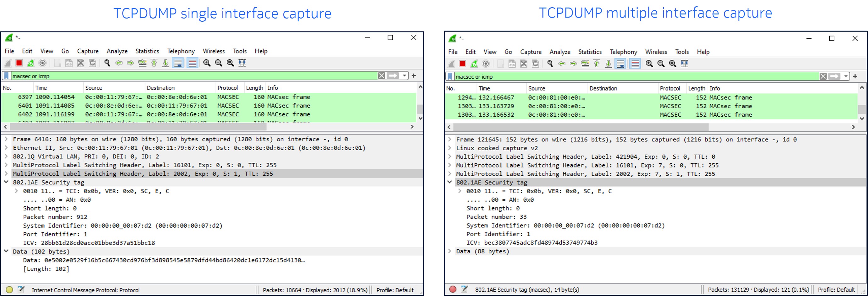Viewport: 868px width, 296px height.
Task: Expand Linux cooked capture v2 row
Action: pos(449,148)
